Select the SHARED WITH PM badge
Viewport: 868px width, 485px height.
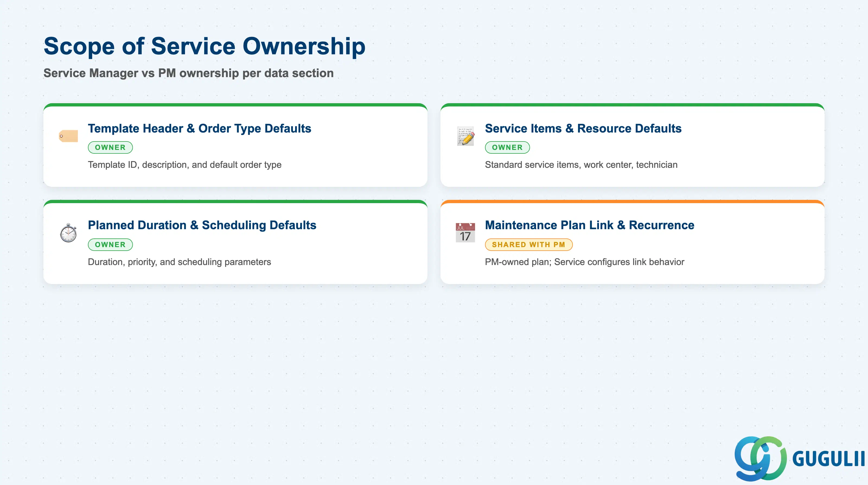(x=528, y=244)
